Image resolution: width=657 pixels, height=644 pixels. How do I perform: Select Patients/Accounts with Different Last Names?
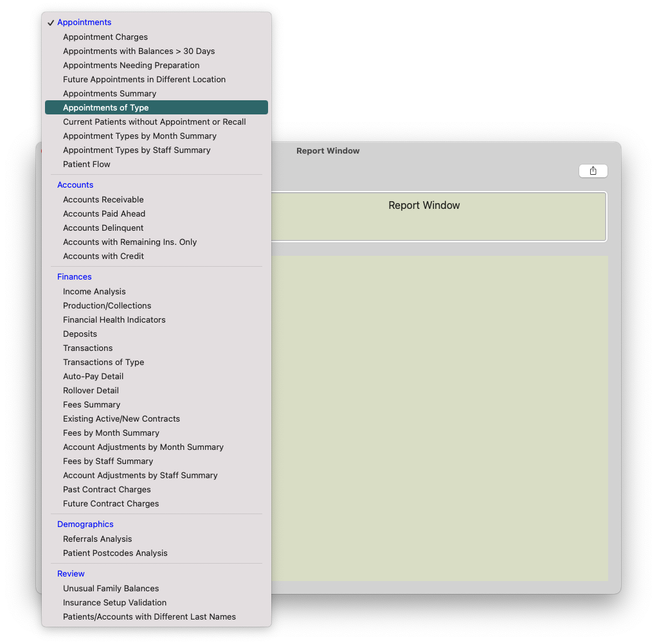click(149, 617)
